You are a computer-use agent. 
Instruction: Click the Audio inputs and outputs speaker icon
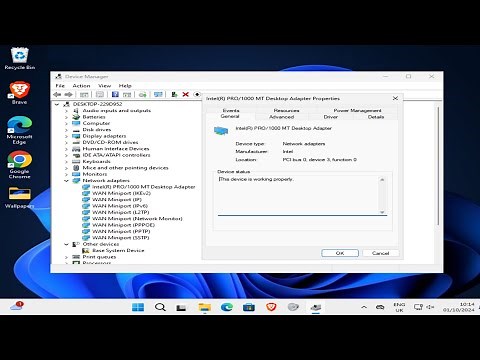[x=76, y=111]
